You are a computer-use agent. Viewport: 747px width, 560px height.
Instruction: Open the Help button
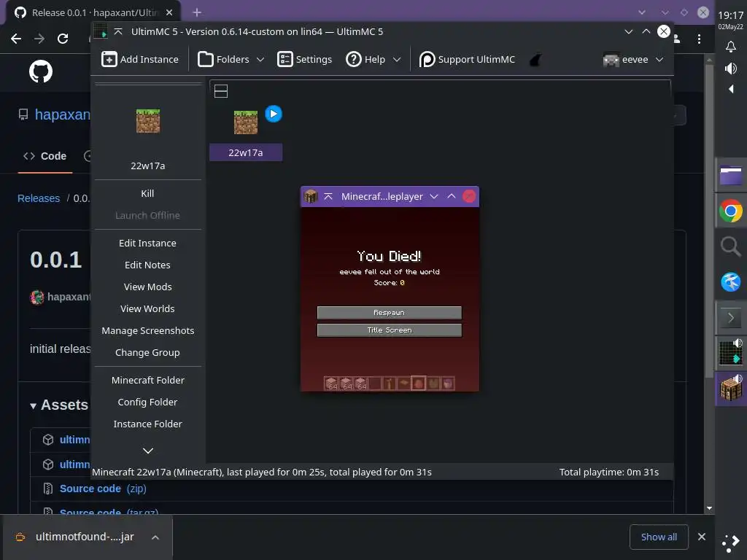(365, 60)
